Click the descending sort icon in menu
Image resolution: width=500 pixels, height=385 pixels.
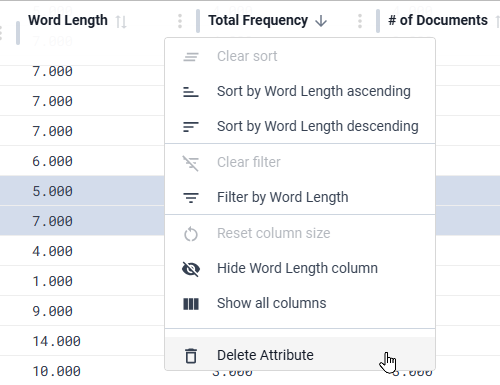191,127
